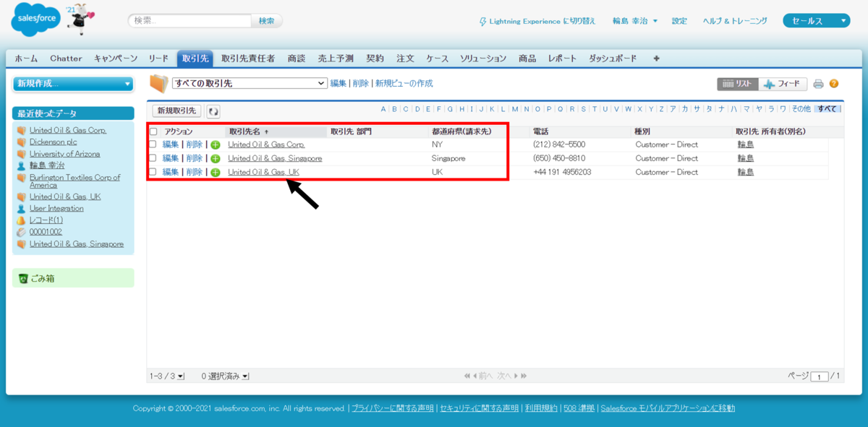Open the ホーム tab
Image resolution: width=868 pixels, height=427 pixels.
(26, 59)
